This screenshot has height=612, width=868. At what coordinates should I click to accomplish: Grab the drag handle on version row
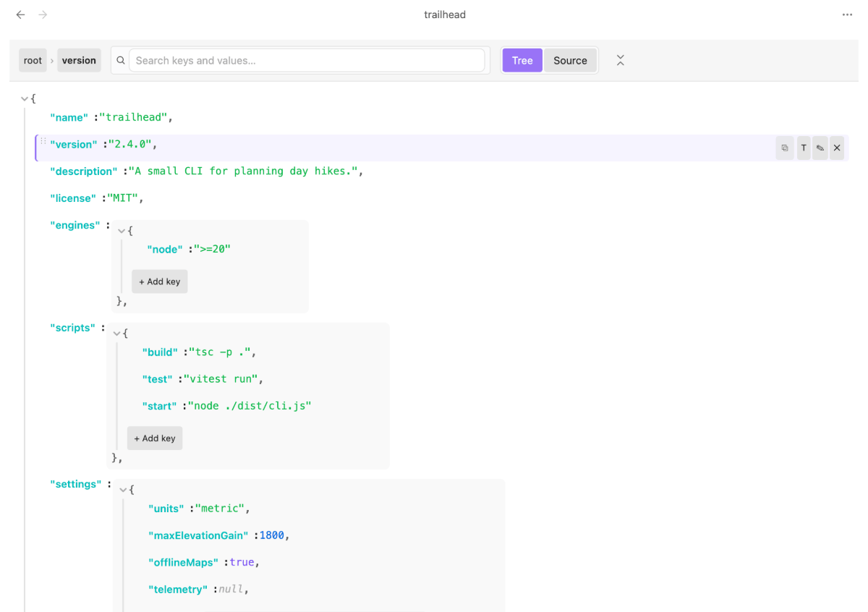43,142
